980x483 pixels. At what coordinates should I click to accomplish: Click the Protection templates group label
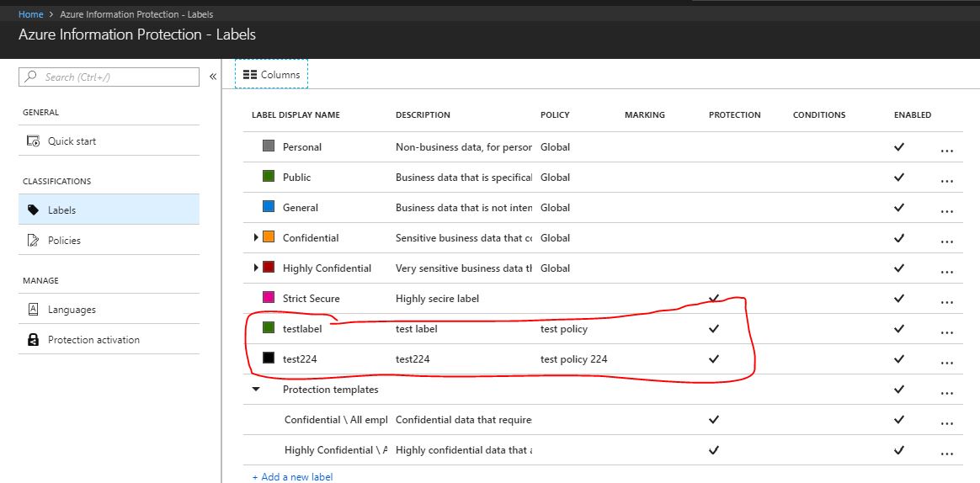click(330, 390)
